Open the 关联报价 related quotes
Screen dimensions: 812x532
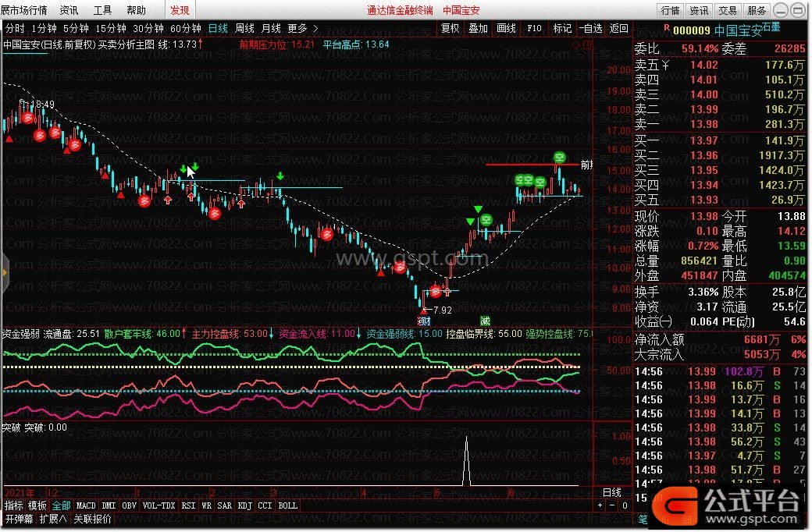tap(92, 519)
